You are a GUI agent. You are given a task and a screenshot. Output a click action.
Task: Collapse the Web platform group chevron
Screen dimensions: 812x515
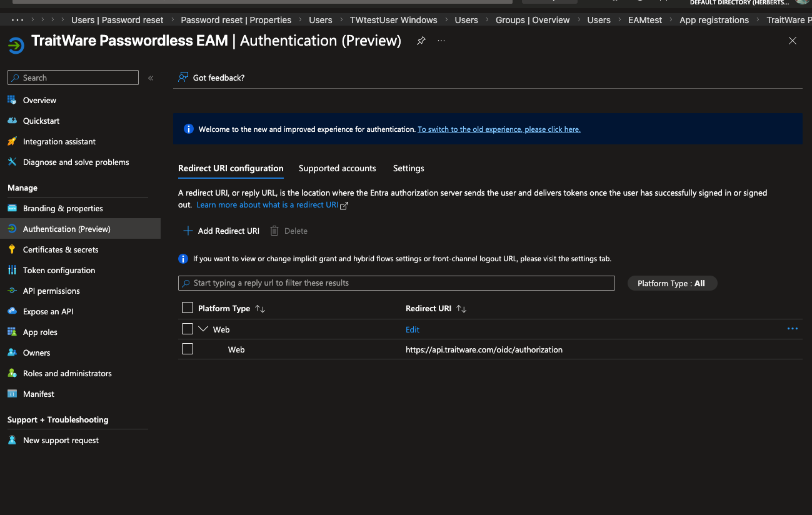pyautogui.click(x=203, y=329)
